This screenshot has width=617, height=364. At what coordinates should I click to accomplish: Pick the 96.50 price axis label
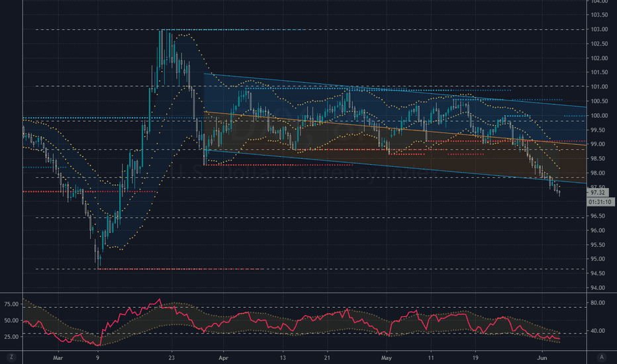click(598, 216)
